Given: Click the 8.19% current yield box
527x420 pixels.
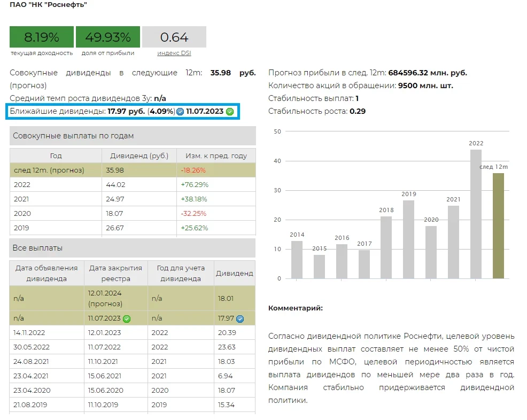Looking at the screenshot, I should (x=42, y=37).
